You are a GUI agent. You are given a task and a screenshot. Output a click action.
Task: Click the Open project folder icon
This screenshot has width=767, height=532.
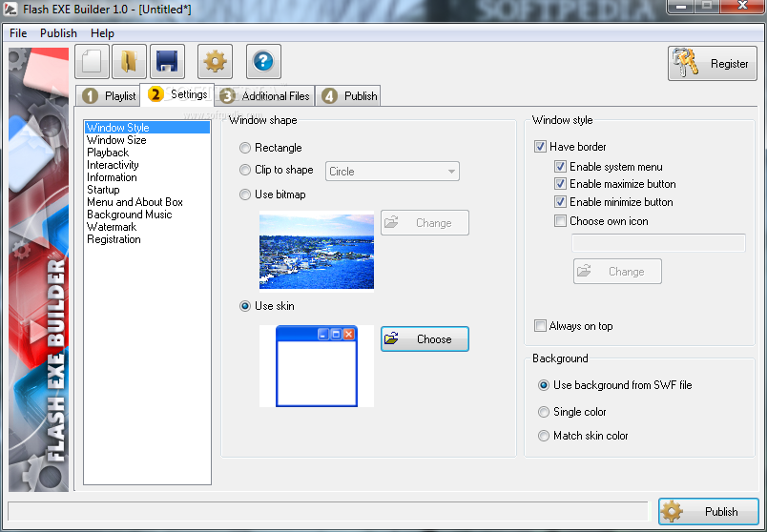pos(129,61)
